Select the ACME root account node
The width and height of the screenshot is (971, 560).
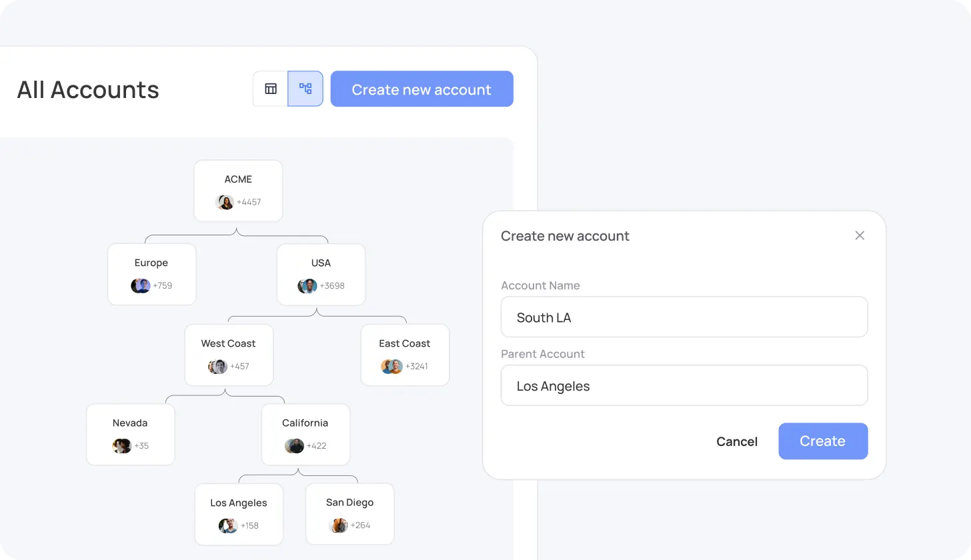point(238,180)
